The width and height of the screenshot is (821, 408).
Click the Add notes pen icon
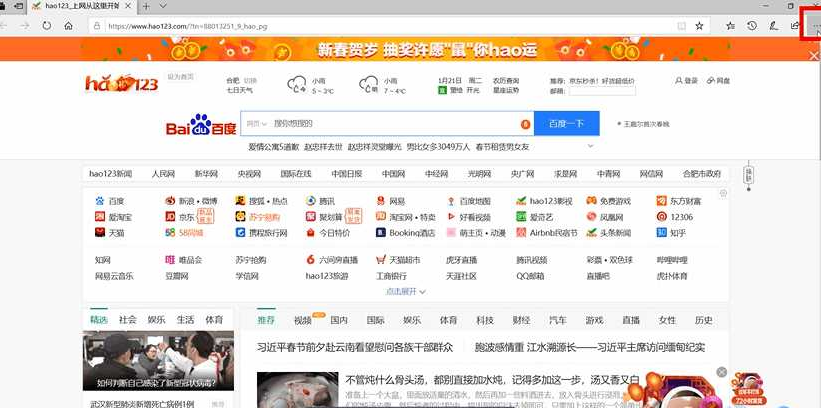tap(773, 26)
